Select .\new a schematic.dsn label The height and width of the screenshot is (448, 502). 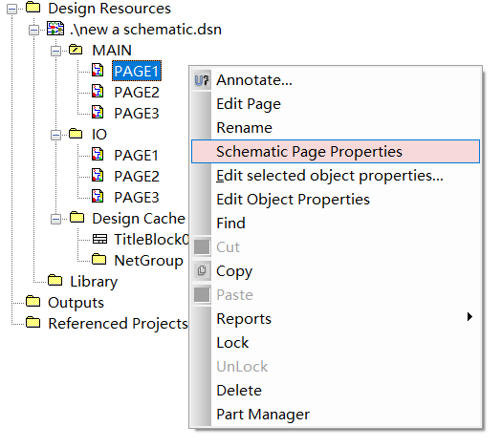click(145, 30)
